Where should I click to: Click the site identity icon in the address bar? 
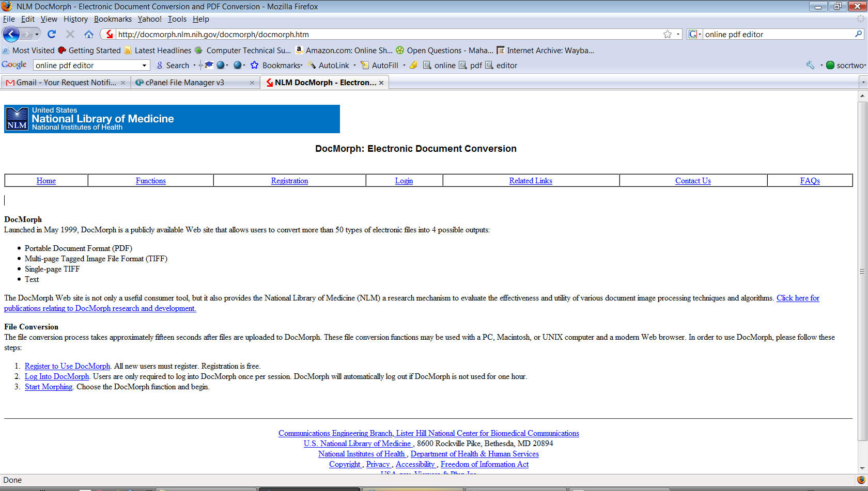pyautogui.click(x=109, y=34)
